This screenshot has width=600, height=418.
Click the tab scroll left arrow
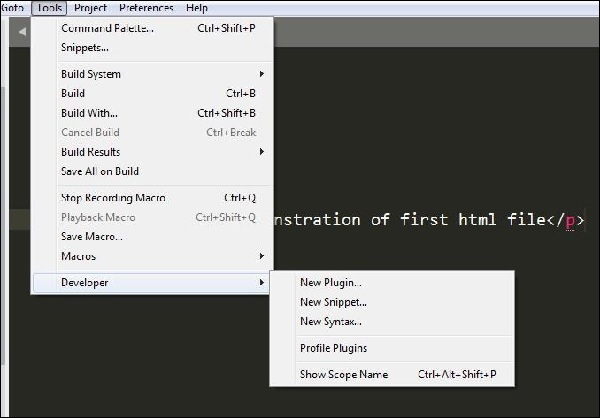(x=20, y=32)
